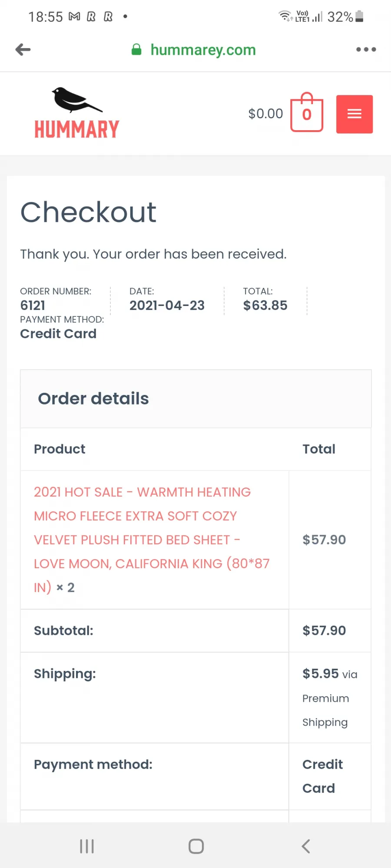Viewport: 391px width, 868px height.
Task: Tap the Gmail notification icon
Action: coord(75,16)
